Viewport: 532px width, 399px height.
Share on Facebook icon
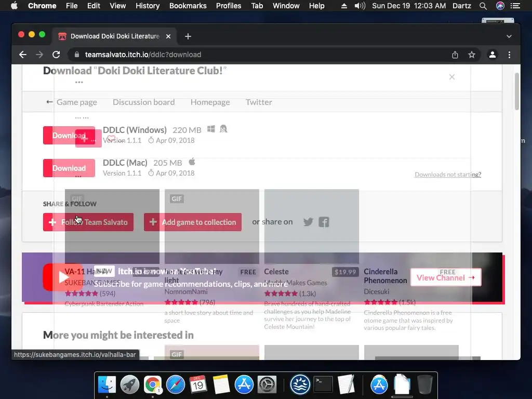tap(324, 222)
